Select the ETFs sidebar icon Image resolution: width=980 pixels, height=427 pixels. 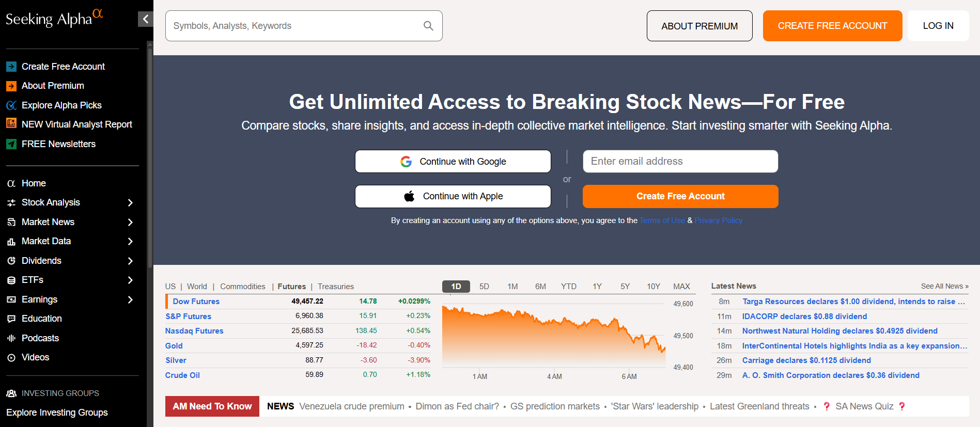(x=11, y=280)
